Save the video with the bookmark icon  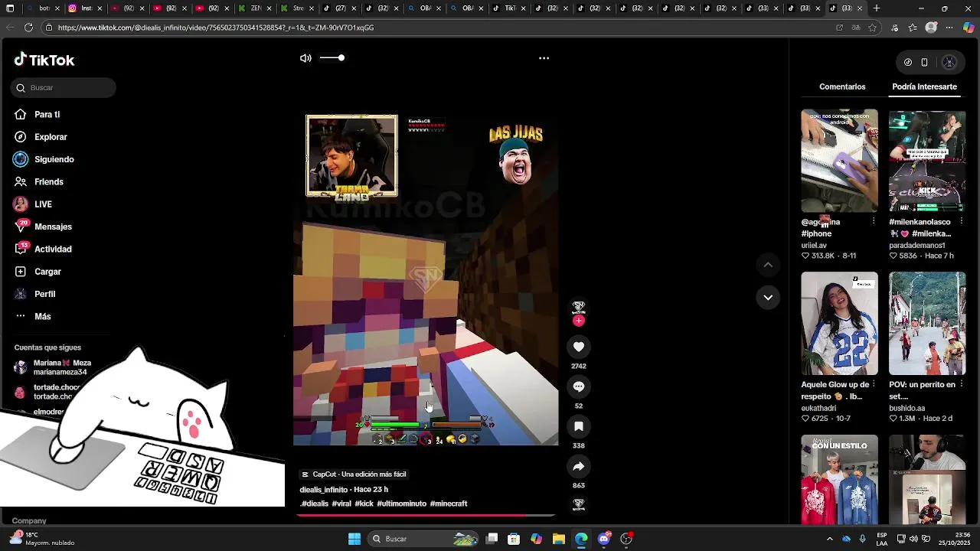coord(579,426)
